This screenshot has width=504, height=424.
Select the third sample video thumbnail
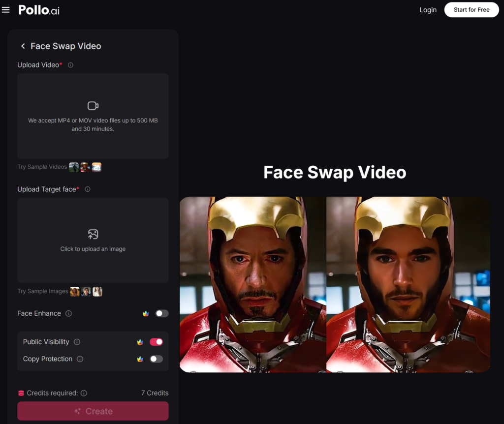97,167
